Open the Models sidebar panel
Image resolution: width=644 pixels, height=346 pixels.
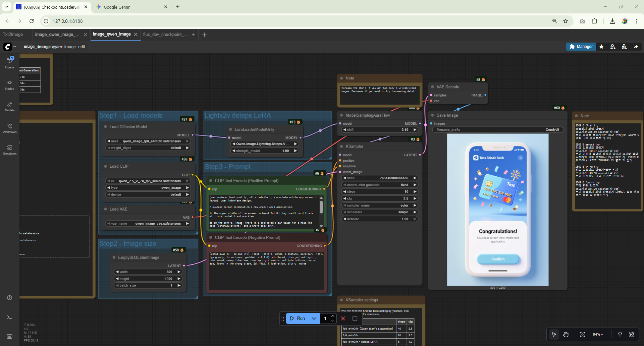pos(9,106)
